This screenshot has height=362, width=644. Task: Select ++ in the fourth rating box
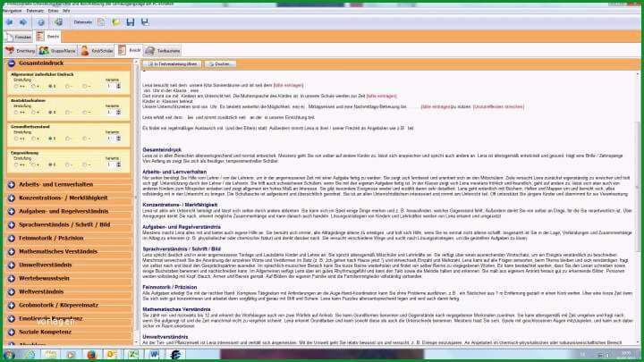[x=16, y=165]
